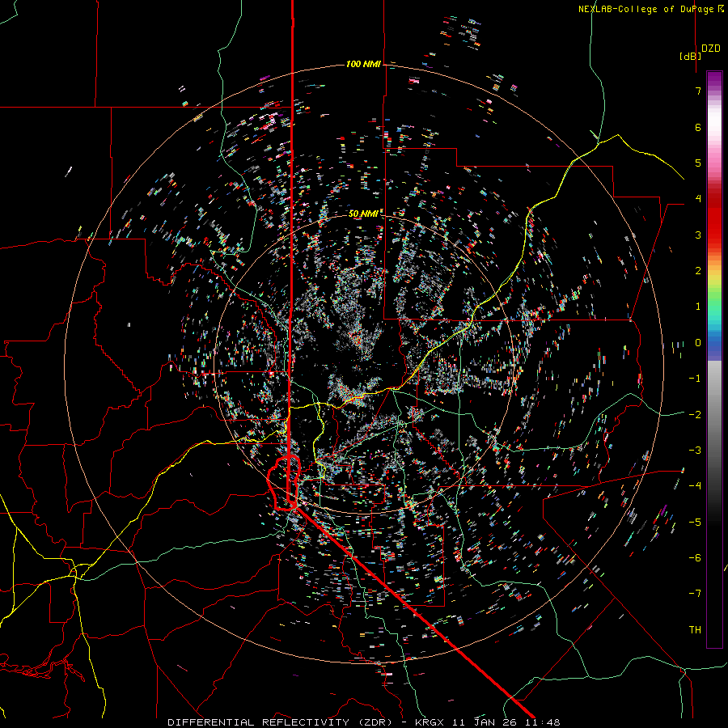Click the -4 value on the color scale
Image resolution: width=728 pixels, height=728 pixels.
click(x=695, y=485)
